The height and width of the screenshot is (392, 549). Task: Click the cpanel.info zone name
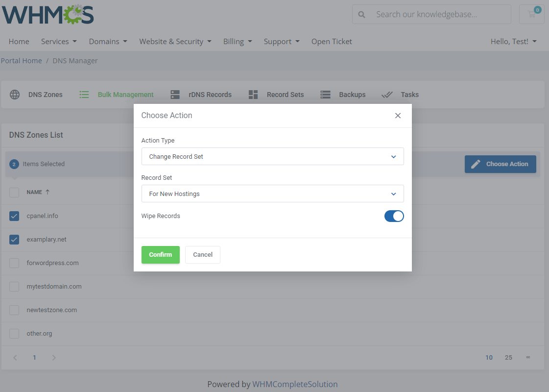pos(43,216)
